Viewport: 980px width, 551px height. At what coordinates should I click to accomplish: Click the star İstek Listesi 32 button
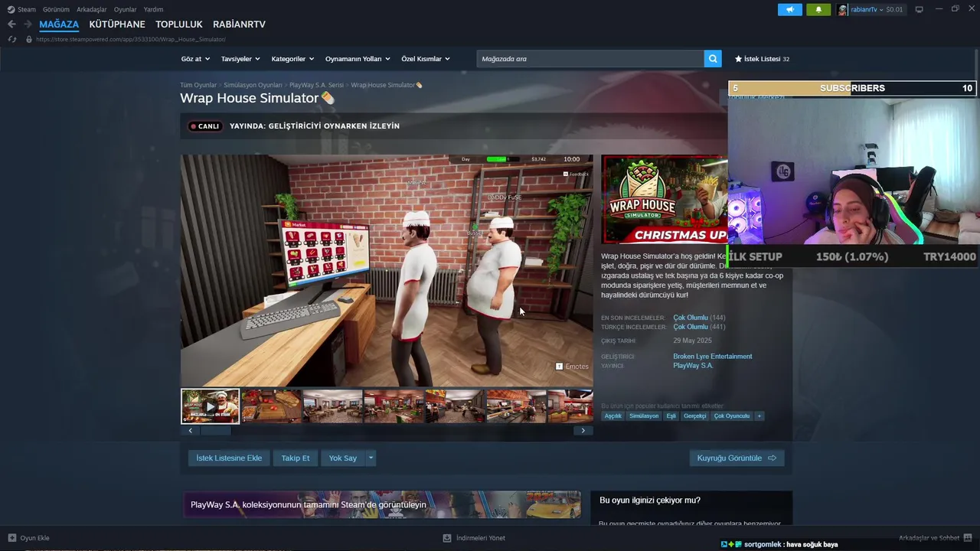point(762,59)
